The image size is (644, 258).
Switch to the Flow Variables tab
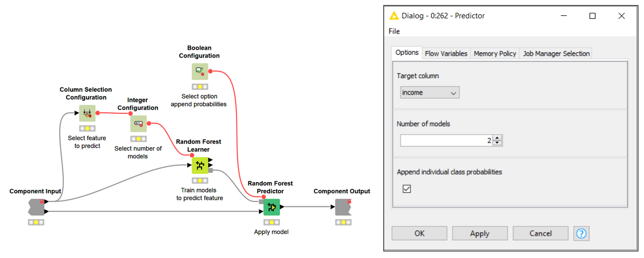pos(446,53)
